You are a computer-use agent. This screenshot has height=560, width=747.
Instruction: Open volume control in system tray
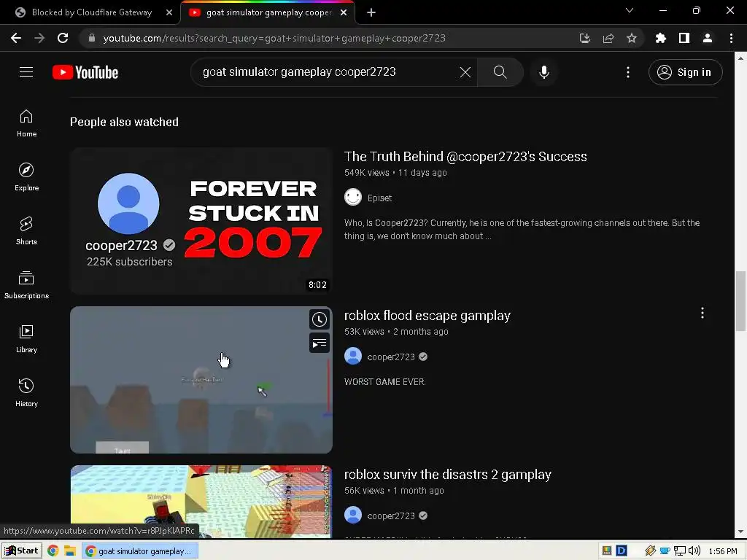694,551
